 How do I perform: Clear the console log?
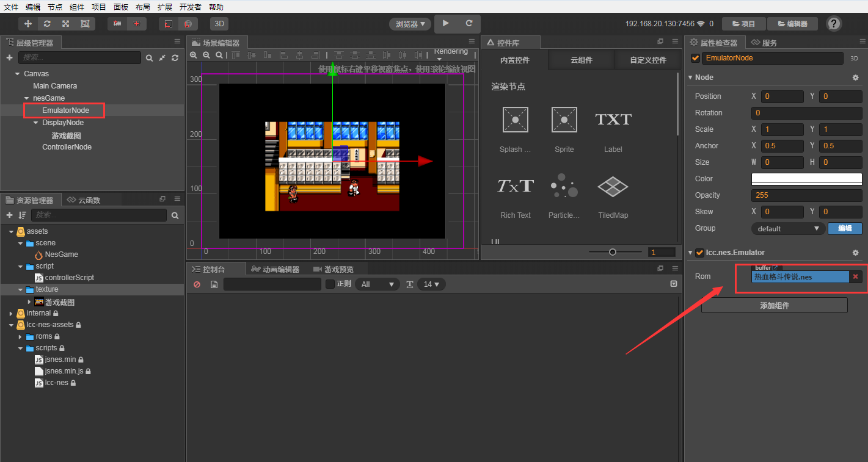[197, 284]
